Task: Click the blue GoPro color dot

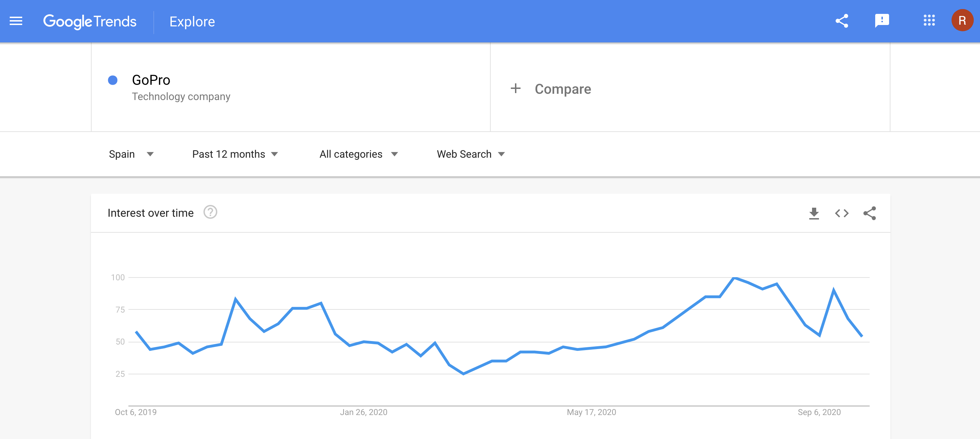Action: click(x=112, y=80)
